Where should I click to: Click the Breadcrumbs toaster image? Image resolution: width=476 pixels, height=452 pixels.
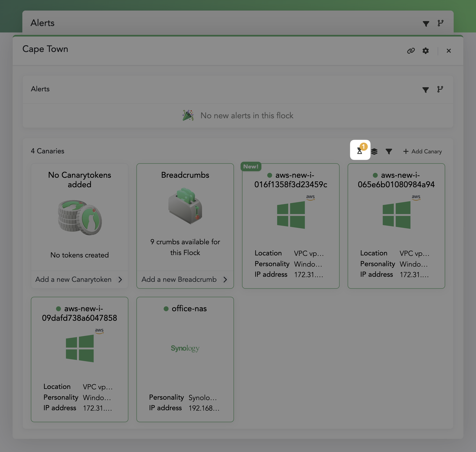[185, 206]
